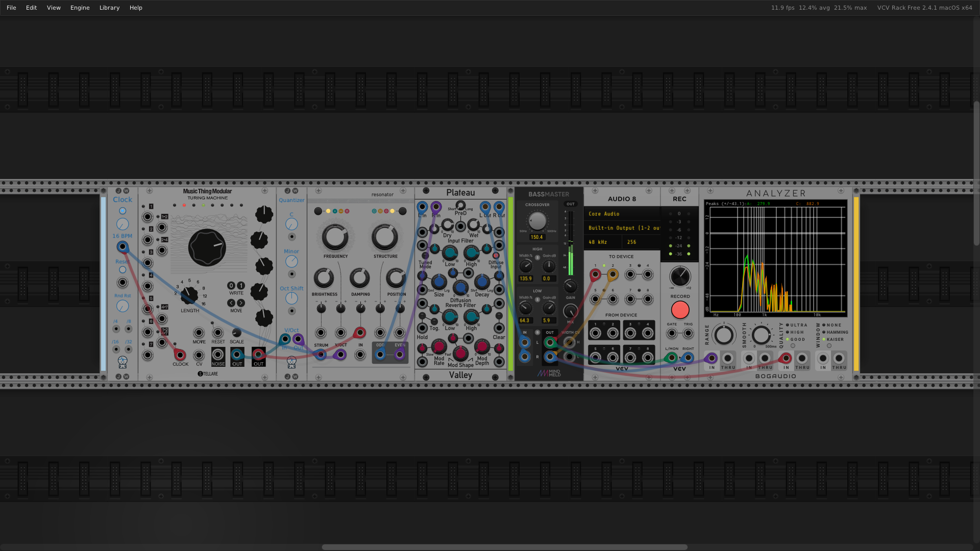The height and width of the screenshot is (551, 980).
Task: Click the Clock Reset button
Action: [x=122, y=269]
